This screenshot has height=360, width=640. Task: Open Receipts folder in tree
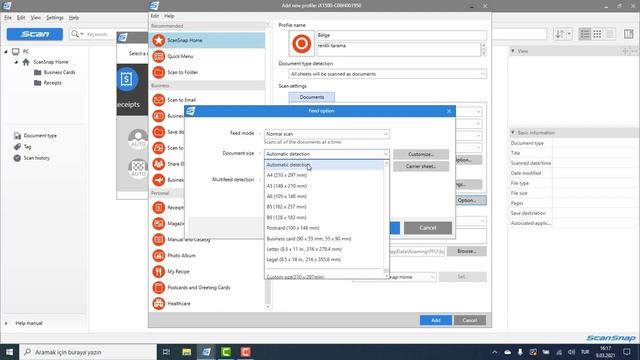(52, 83)
